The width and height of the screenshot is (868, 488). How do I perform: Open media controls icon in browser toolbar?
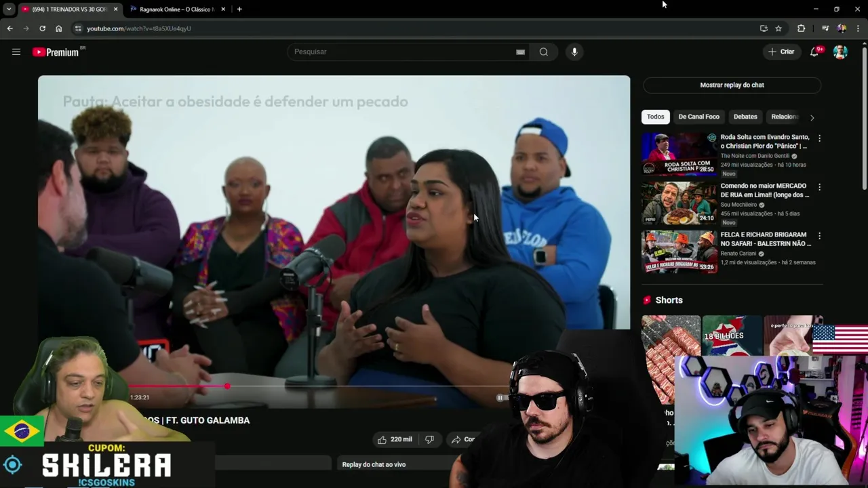pos(825,28)
